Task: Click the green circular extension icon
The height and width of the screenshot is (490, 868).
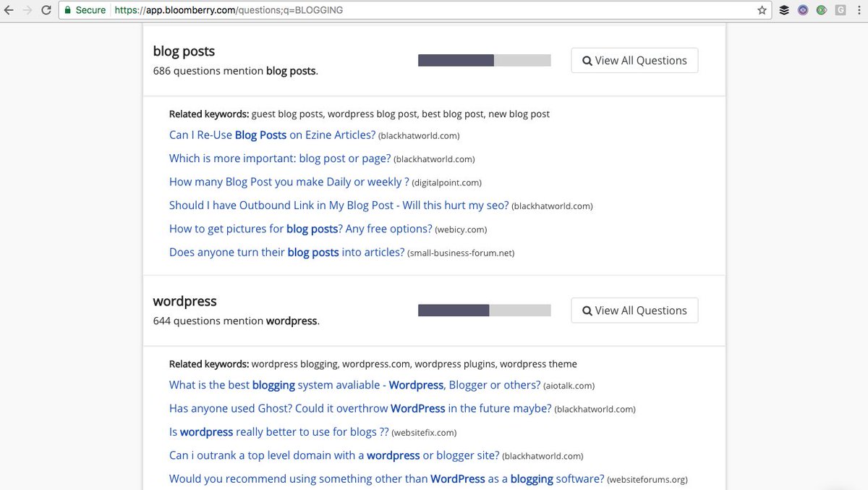Action: (x=822, y=10)
